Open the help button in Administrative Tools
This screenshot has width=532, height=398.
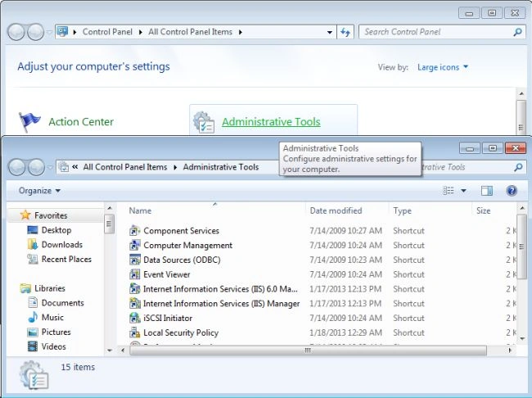512,191
